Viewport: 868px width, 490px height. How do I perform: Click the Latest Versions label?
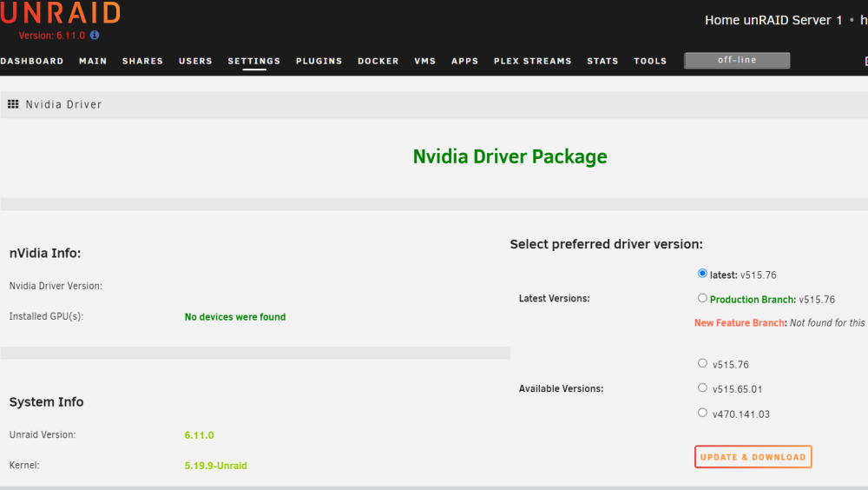(554, 298)
